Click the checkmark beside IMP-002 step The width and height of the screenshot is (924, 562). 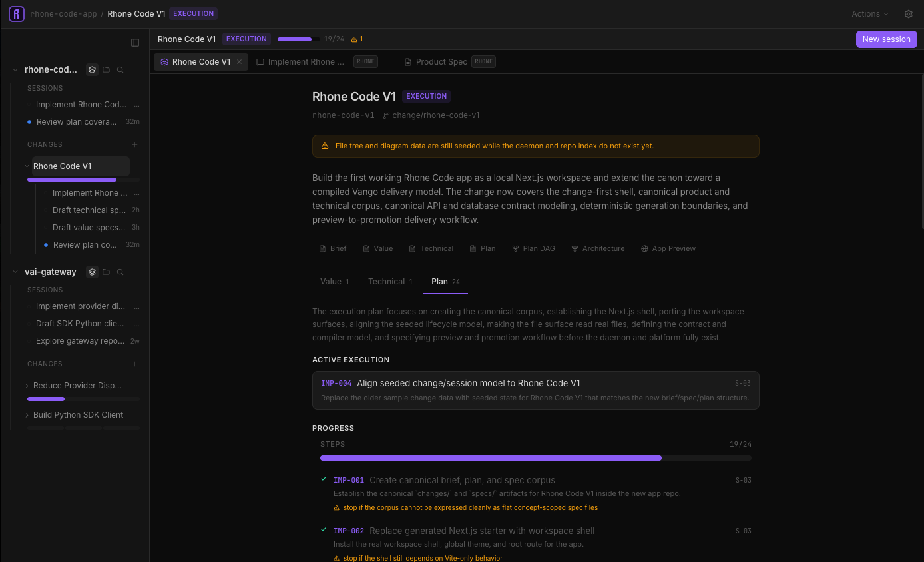(324, 529)
